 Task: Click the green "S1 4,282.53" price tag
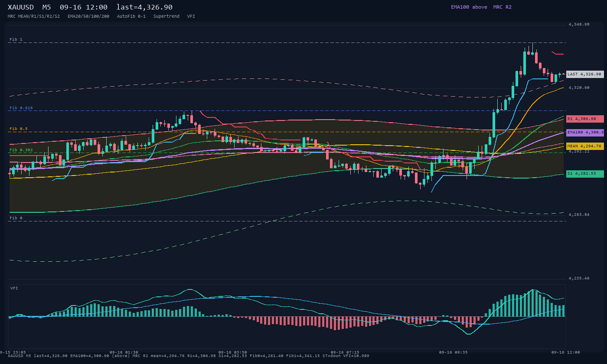585,174
